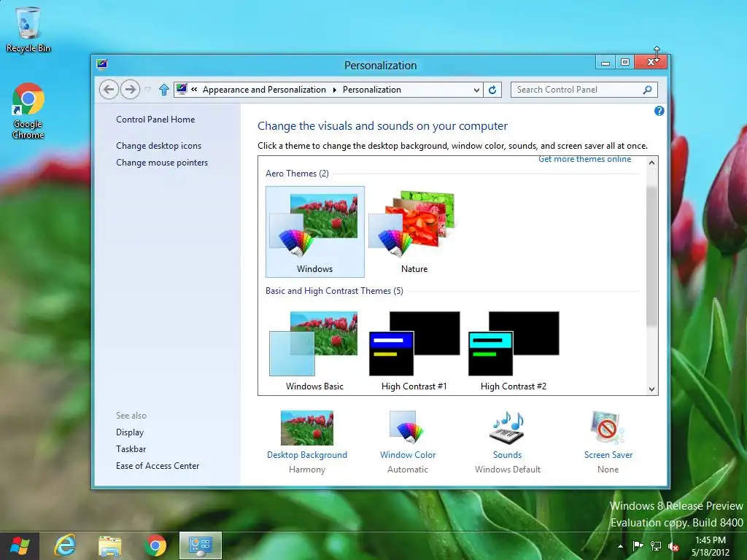This screenshot has width=747, height=560.
Task: Maximize the Personalization window
Action: tap(625, 63)
